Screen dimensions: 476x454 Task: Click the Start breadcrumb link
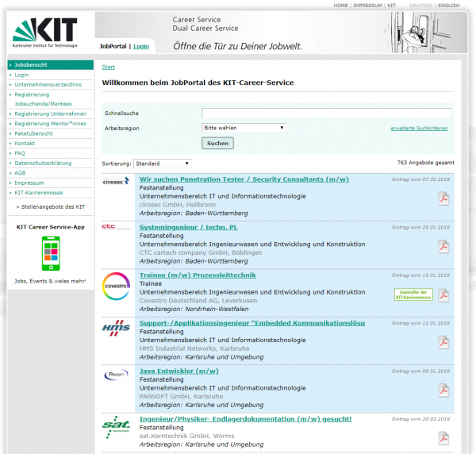[x=109, y=67]
